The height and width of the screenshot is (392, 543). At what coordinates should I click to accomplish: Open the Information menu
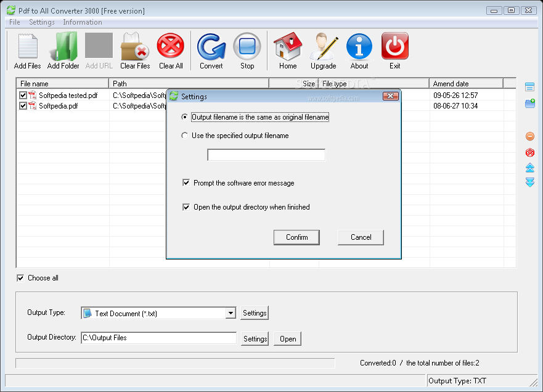tap(83, 22)
